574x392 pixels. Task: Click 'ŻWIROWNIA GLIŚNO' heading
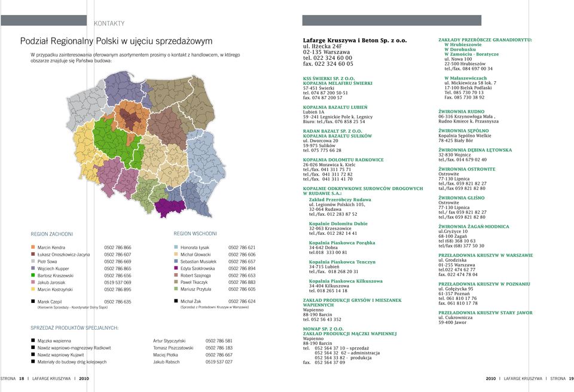coord(461,198)
